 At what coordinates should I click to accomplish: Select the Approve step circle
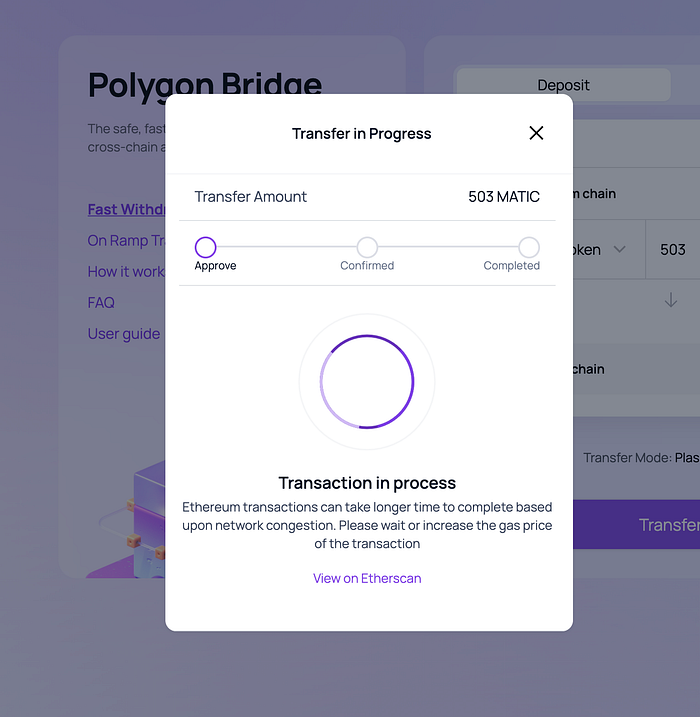[205, 247]
